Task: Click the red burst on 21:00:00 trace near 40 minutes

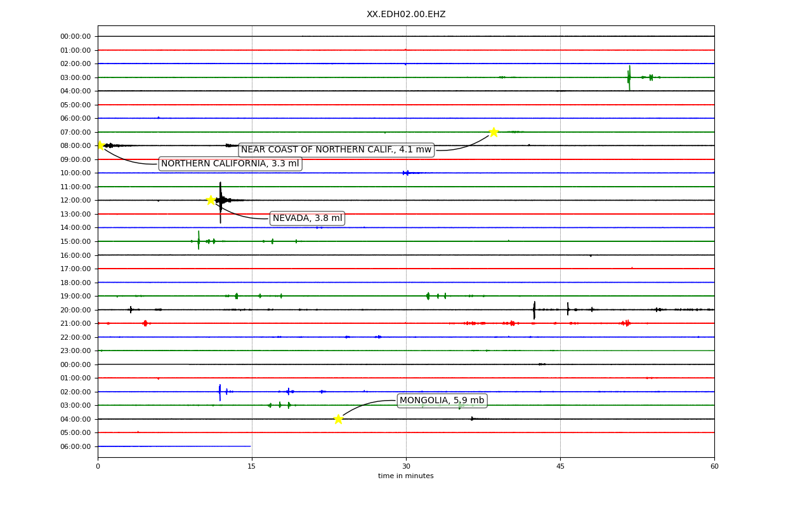Action: (x=512, y=323)
